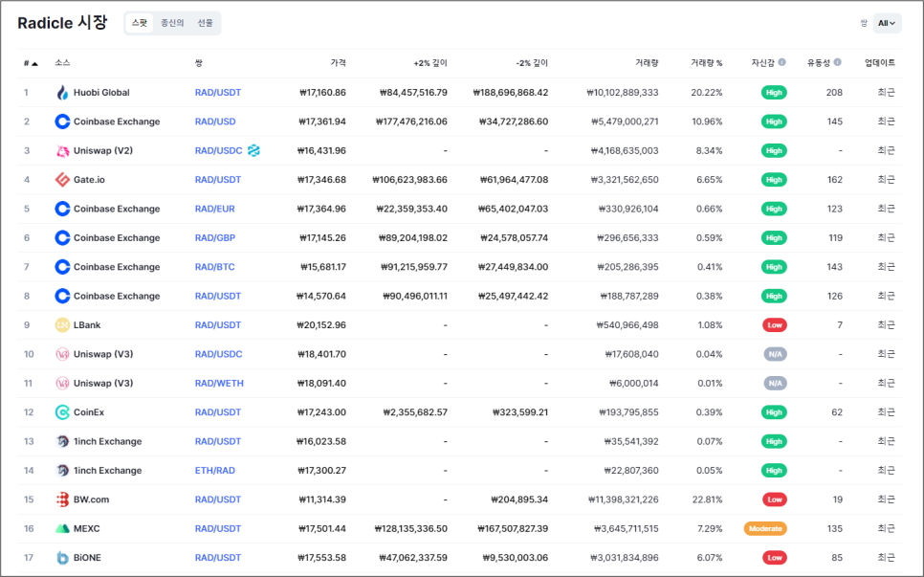Open the RAD/WETH pair link
Screen dimensions: 924x577
tap(219, 383)
